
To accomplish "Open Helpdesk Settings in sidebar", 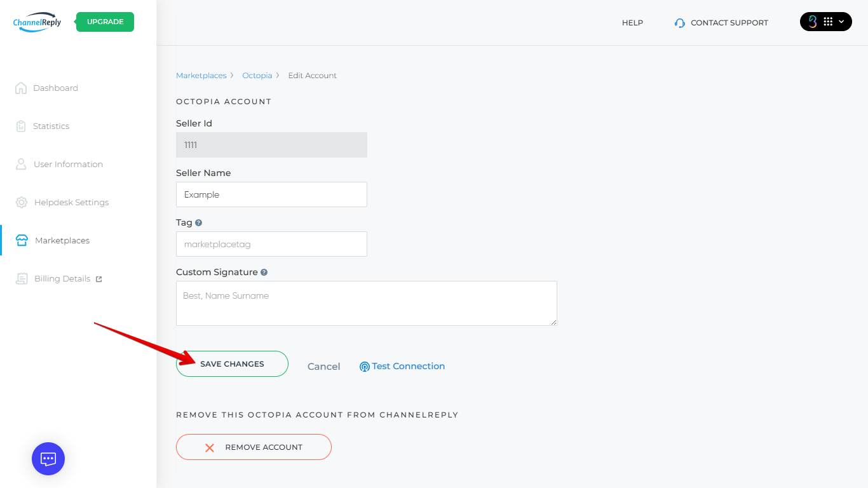I will pyautogui.click(x=71, y=202).
